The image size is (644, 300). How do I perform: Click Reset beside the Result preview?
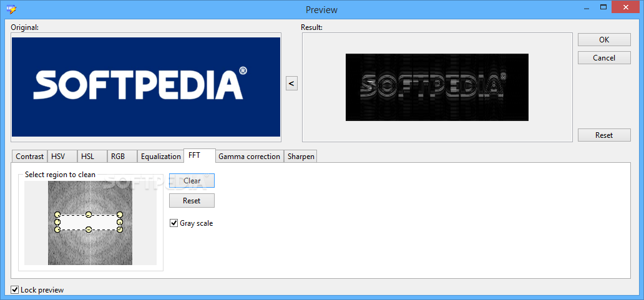click(x=604, y=135)
